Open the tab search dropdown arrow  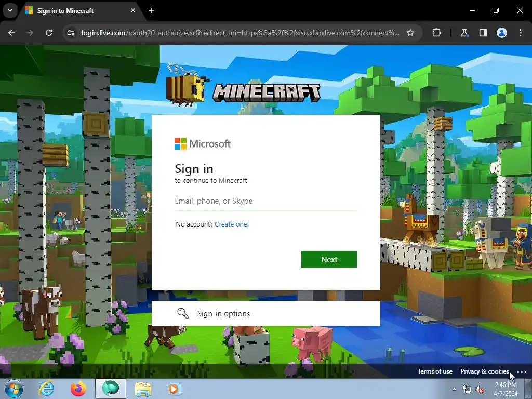(10, 10)
